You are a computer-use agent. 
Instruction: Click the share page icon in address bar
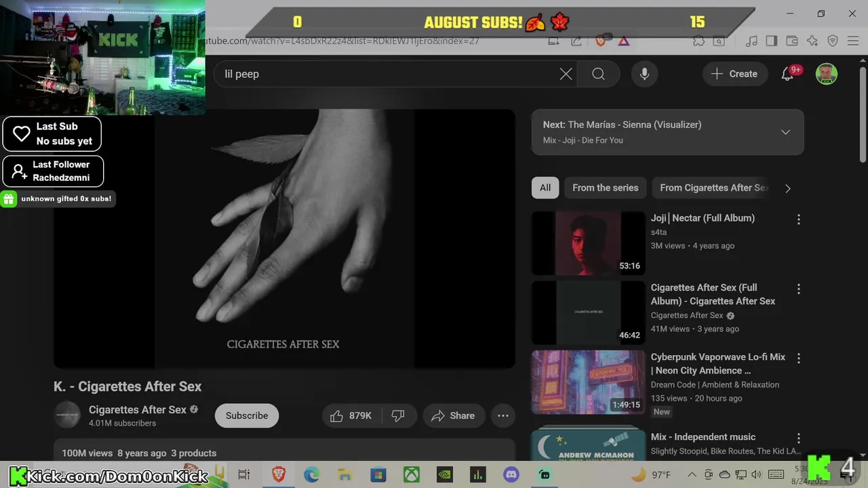pyautogui.click(x=576, y=41)
